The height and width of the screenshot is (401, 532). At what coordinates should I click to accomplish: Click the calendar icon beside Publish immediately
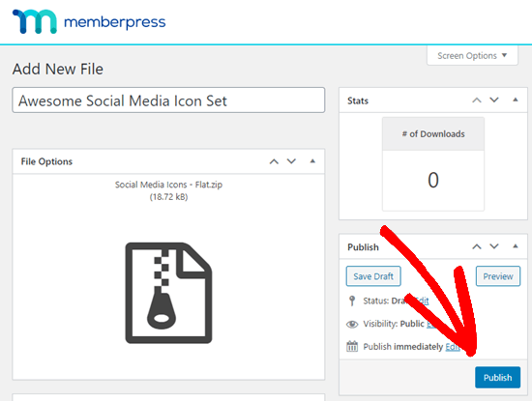point(352,347)
